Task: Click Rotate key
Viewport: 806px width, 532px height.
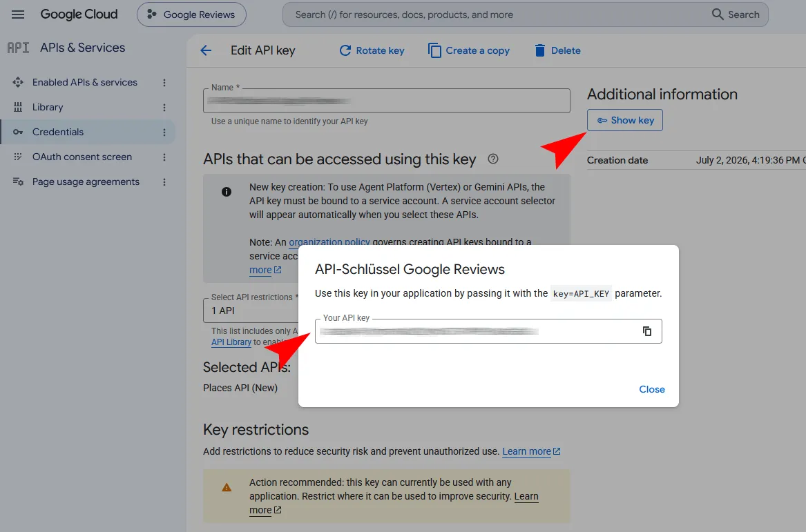Action: [x=372, y=50]
